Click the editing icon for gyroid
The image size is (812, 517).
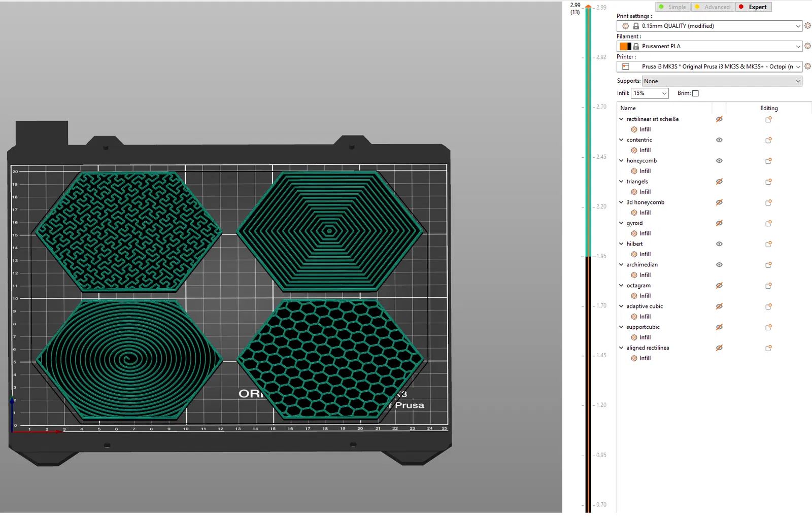pyautogui.click(x=768, y=223)
